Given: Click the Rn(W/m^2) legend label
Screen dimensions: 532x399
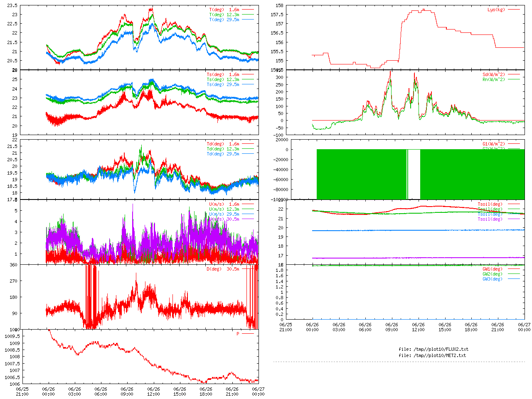Looking at the screenshot, I should point(494,79).
